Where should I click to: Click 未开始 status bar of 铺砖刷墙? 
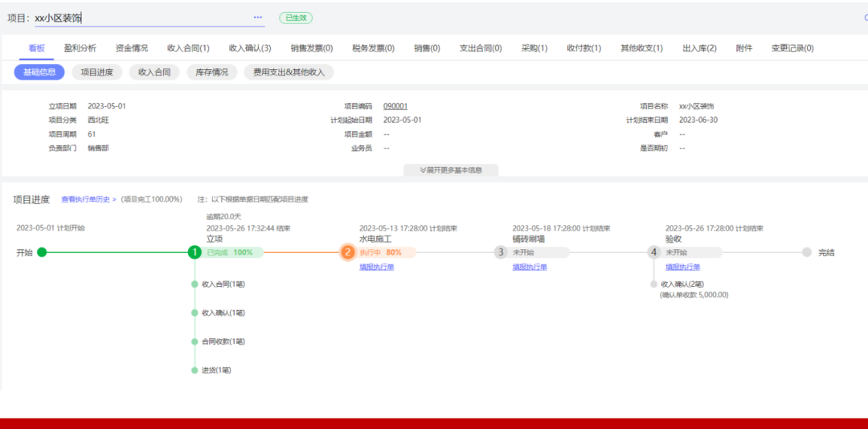click(538, 252)
